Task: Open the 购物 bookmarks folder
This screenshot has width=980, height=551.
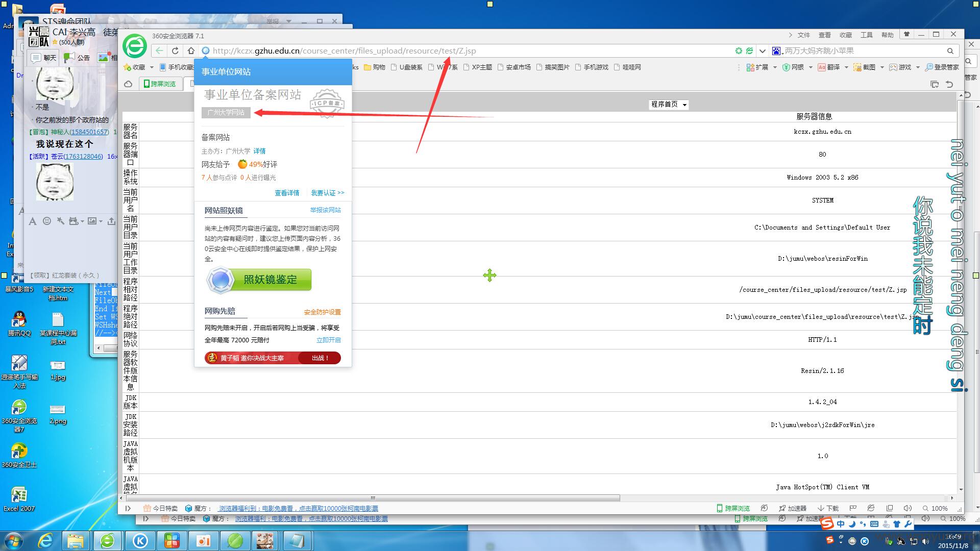Action: click(x=374, y=67)
